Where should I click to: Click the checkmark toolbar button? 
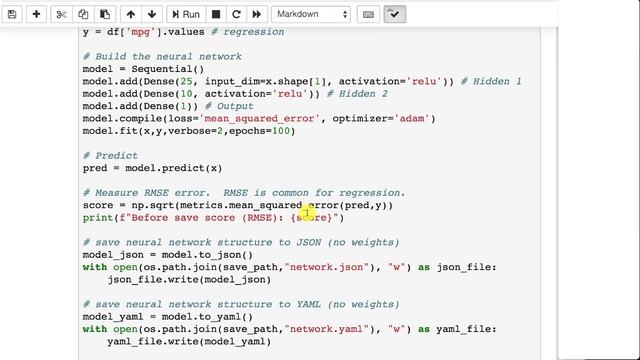coord(394,14)
